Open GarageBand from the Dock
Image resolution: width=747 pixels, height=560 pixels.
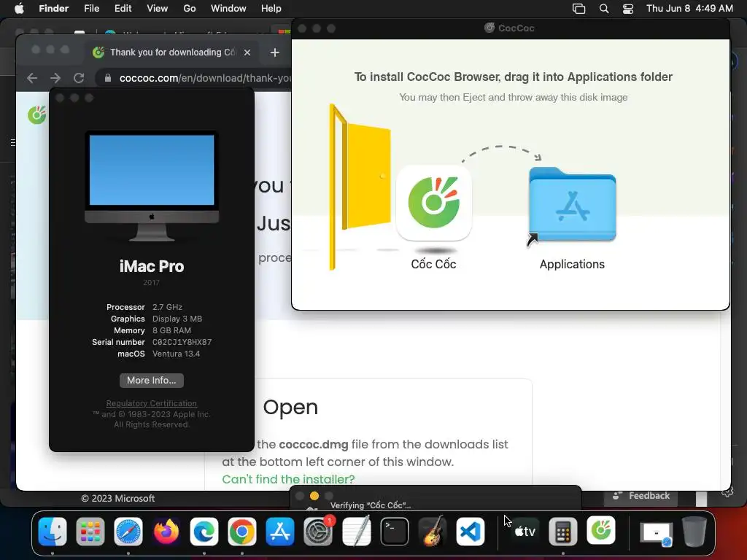[433, 531]
